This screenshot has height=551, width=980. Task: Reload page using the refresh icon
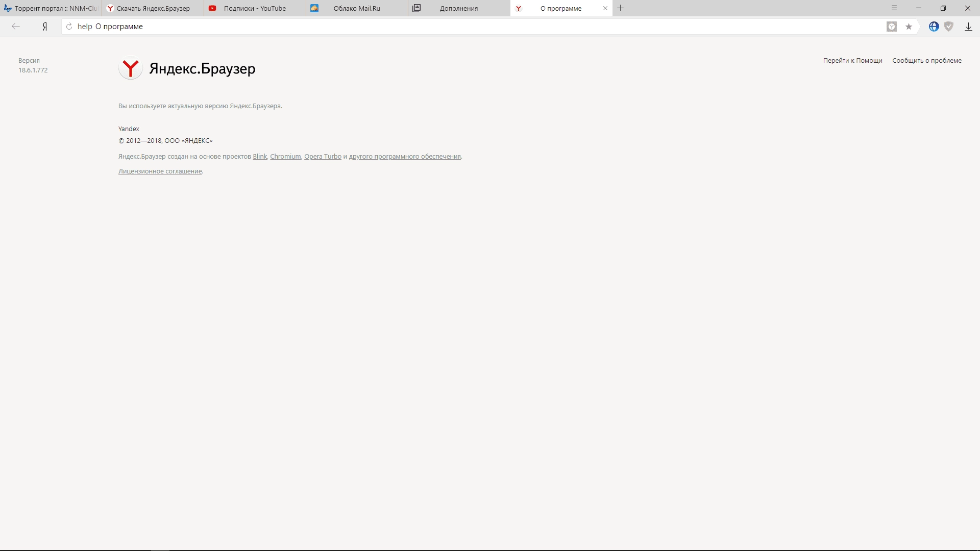(x=69, y=27)
